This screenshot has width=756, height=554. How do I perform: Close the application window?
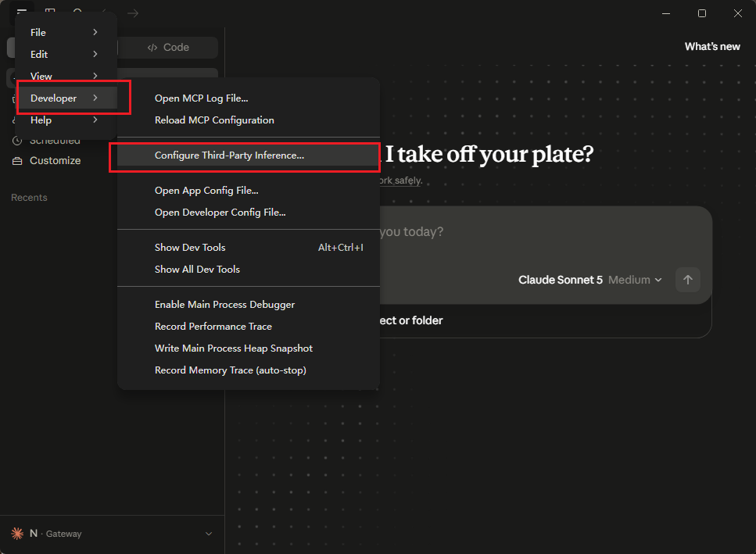pos(738,13)
